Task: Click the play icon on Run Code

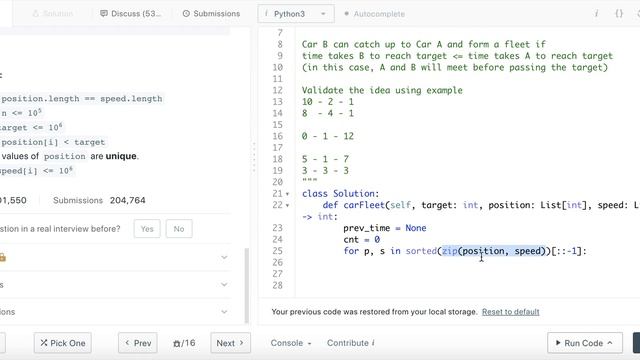Action: tap(558, 343)
